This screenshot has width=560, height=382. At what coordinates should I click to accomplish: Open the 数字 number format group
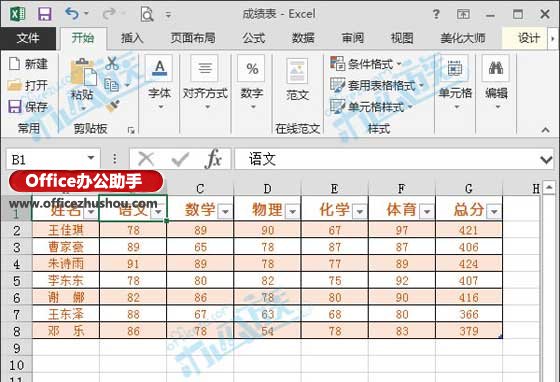pos(252,82)
